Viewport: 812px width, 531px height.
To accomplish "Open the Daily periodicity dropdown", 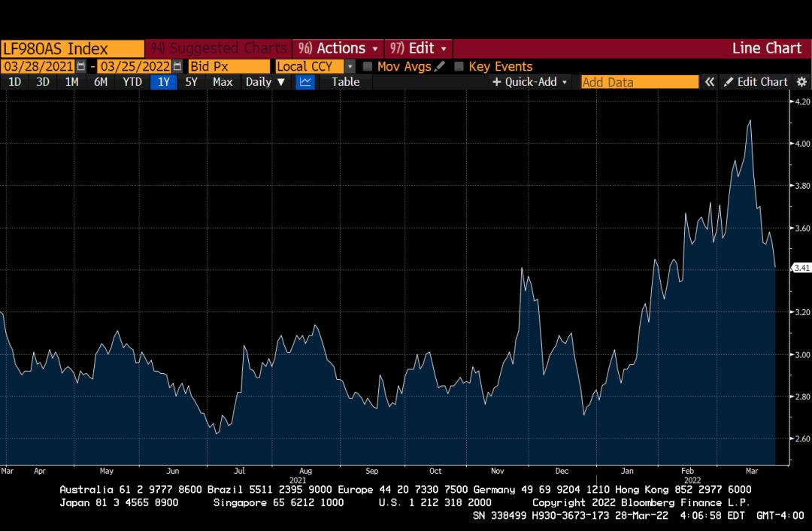I will [x=265, y=82].
